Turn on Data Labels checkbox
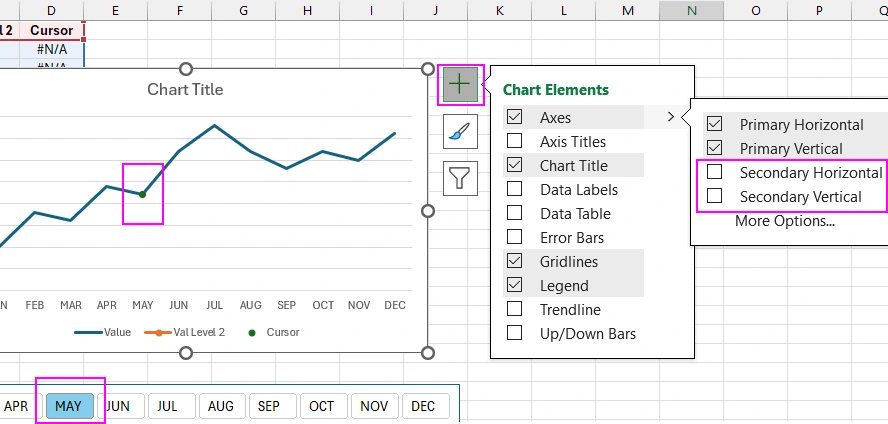 (x=515, y=190)
